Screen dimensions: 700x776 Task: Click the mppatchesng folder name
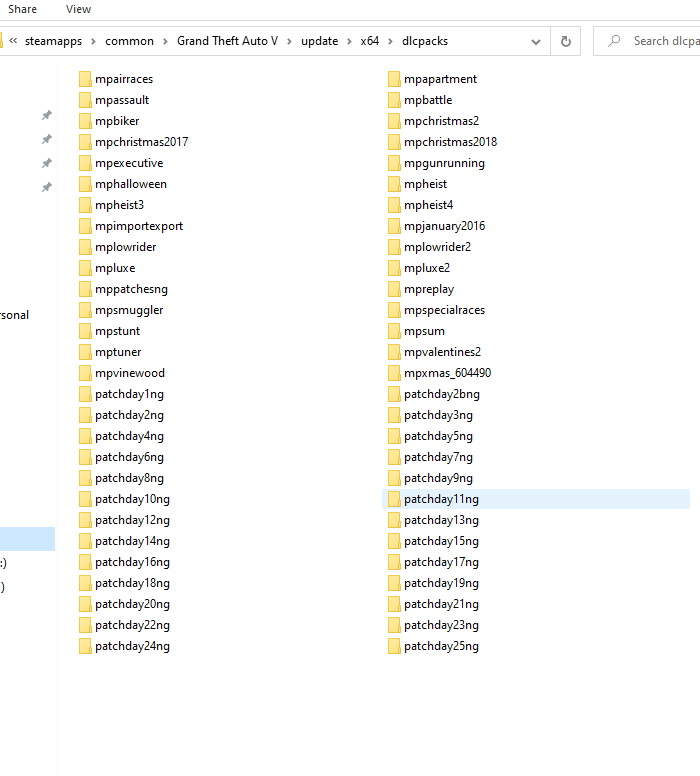131,289
